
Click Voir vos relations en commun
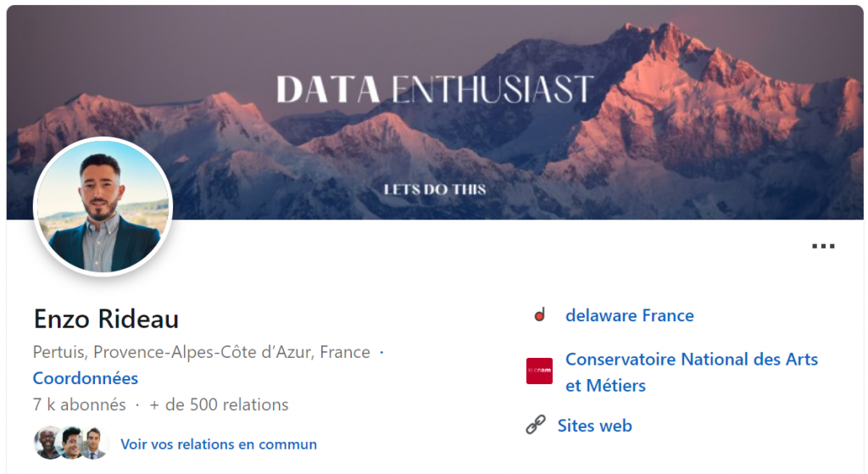[x=219, y=444]
